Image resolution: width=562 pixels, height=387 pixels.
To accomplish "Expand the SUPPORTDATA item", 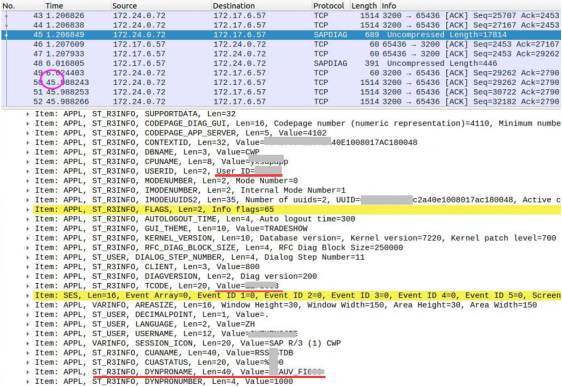I will (x=28, y=114).
